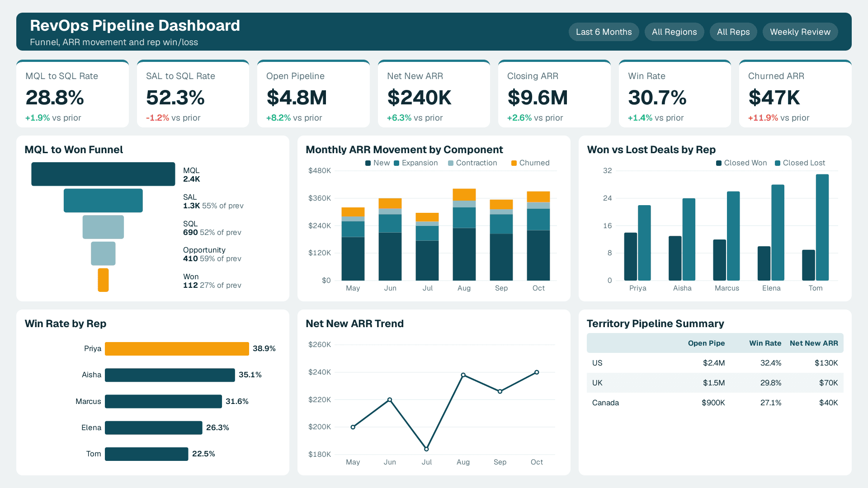Open the MQL to SQL Rate card
The width and height of the screenshot is (868, 488).
pyautogui.click(x=73, y=94)
